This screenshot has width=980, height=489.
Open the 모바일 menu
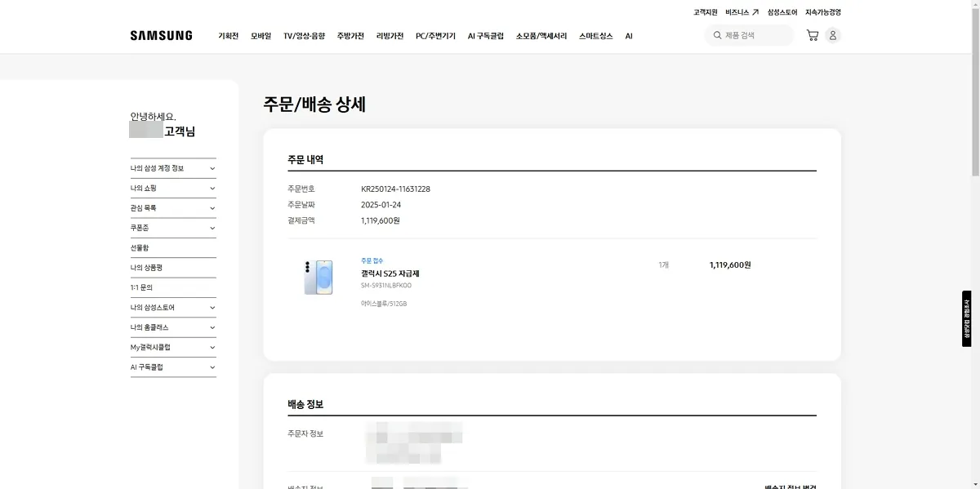pyautogui.click(x=261, y=36)
